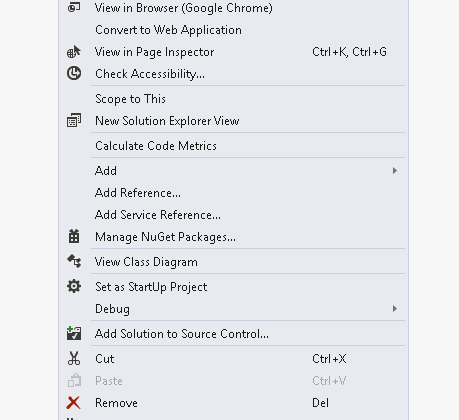The height and width of the screenshot is (420, 459).
Task: Click the Ctrl+X shortcut label
Action: pos(329,359)
